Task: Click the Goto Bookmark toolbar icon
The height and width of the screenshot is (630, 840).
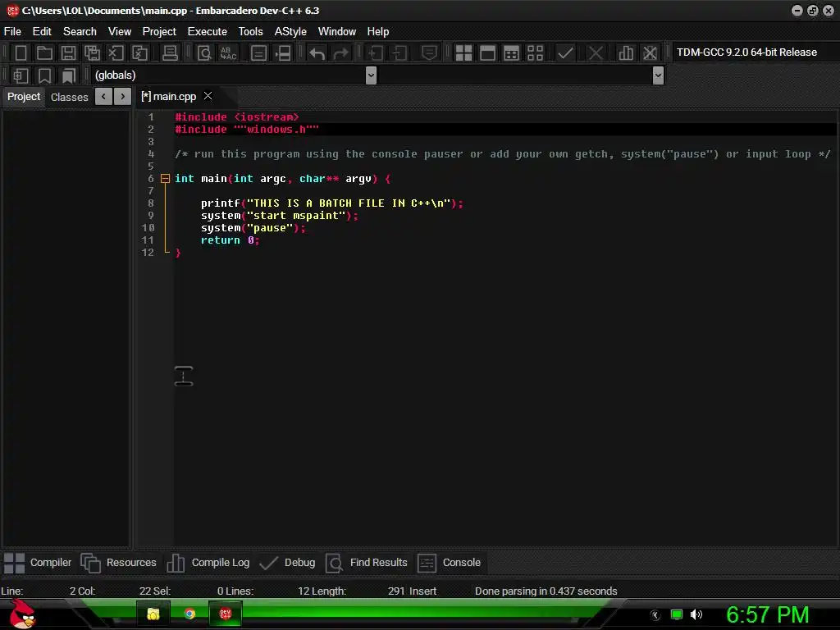Action: coord(69,75)
